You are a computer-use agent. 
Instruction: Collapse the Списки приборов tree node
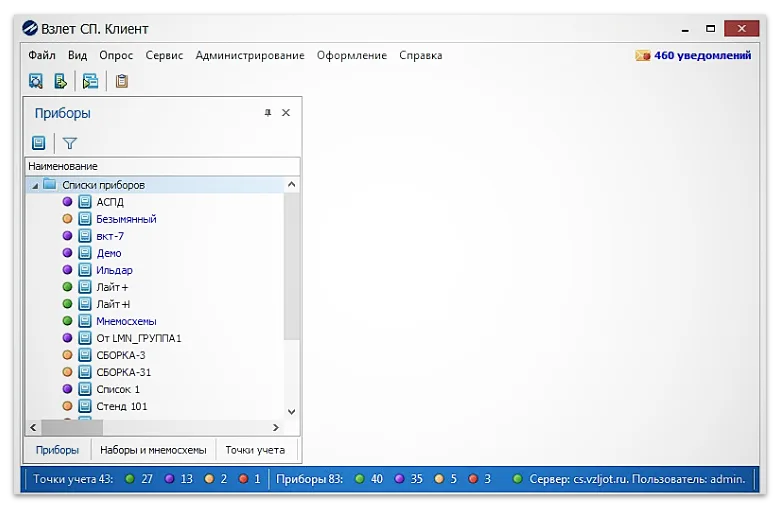click(x=35, y=185)
